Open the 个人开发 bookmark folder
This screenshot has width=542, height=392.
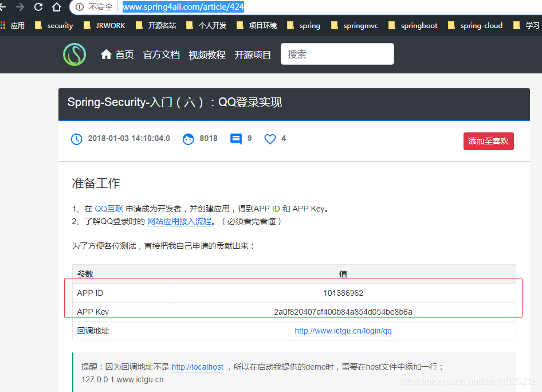tap(206, 26)
